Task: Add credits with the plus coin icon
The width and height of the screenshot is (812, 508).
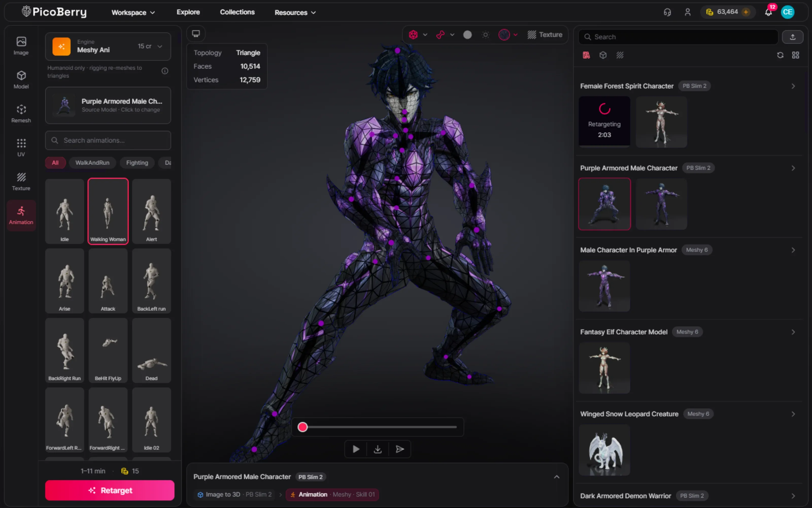Action: [746, 12]
